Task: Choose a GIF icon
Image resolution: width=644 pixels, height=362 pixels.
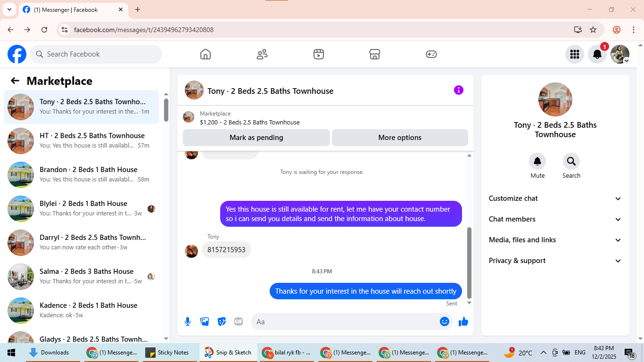Action: pyautogui.click(x=239, y=321)
